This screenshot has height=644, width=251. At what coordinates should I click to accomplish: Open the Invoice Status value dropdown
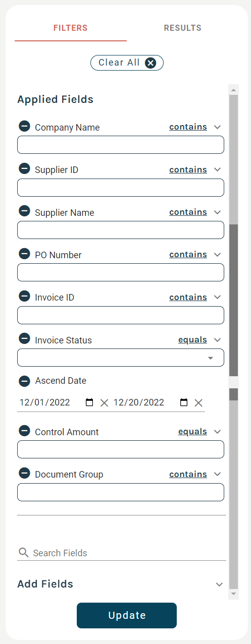[x=121, y=358]
